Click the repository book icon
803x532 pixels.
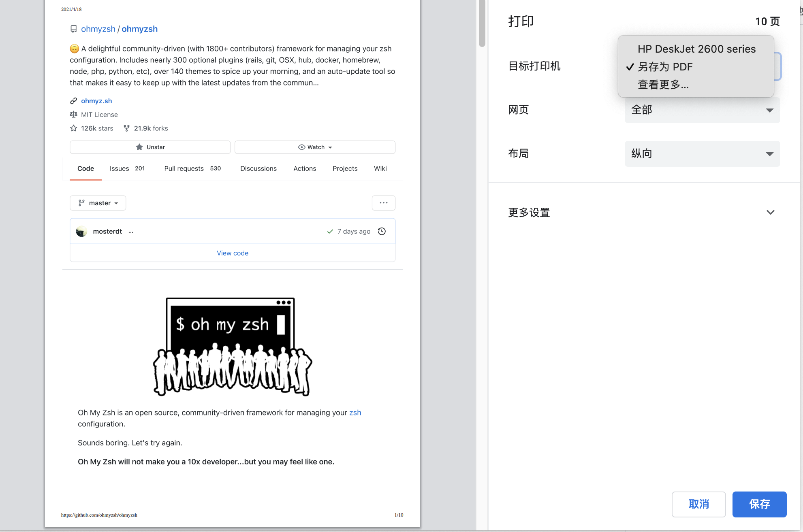coord(73,29)
